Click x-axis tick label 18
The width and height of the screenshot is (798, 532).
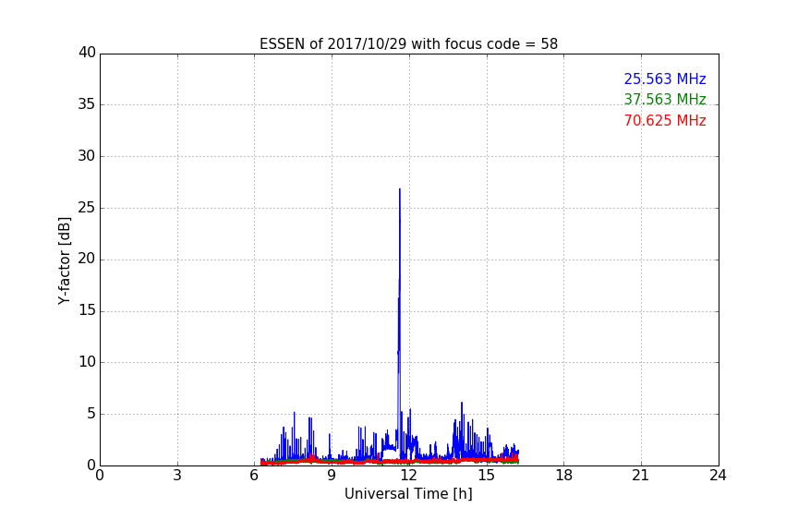[x=563, y=476]
